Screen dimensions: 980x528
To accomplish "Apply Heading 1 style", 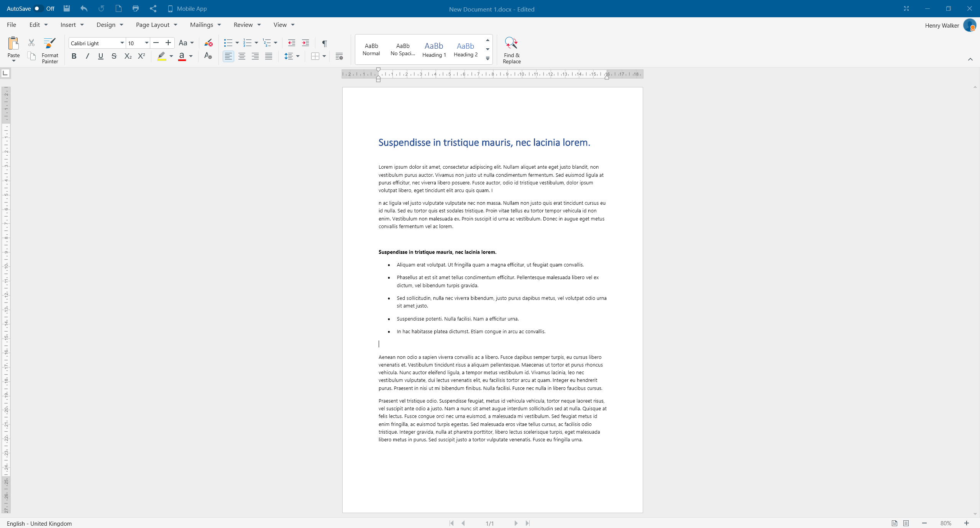I will pyautogui.click(x=434, y=49).
